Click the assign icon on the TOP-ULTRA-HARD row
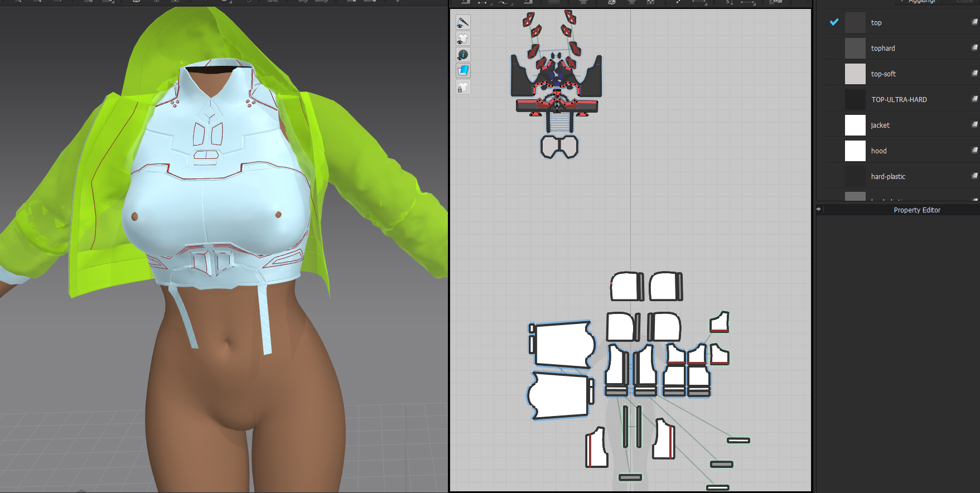 (974, 99)
